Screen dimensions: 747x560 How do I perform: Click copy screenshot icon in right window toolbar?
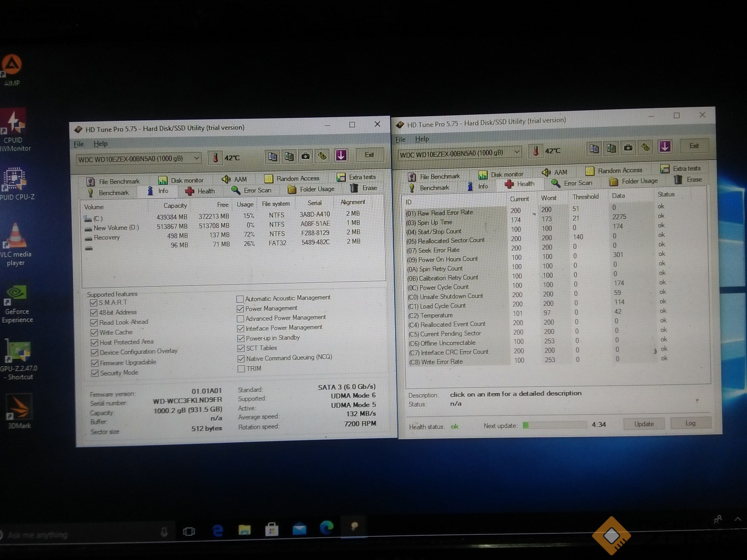[x=611, y=148]
